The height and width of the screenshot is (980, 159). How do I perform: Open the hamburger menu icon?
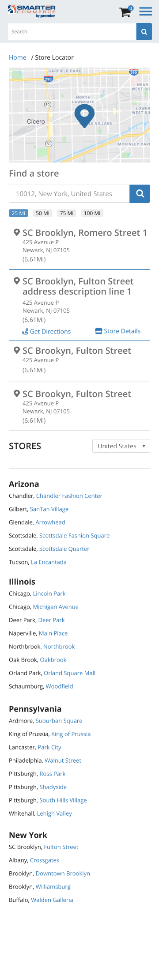tap(146, 11)
